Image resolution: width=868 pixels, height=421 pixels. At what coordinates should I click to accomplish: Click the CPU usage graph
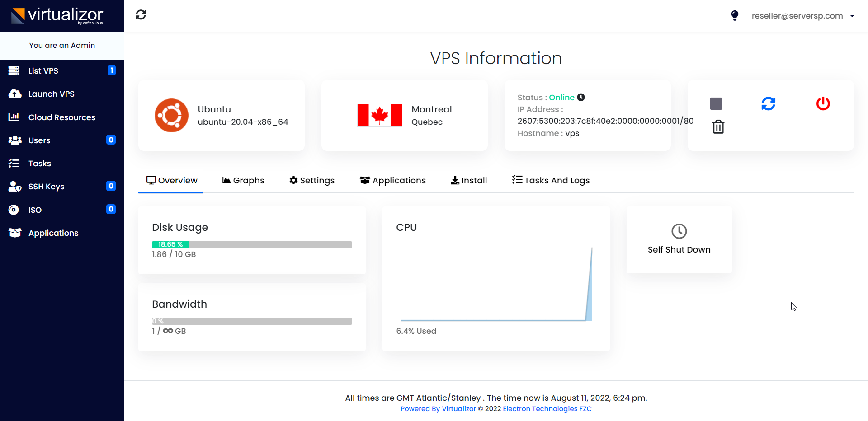[x=496, y=284]
